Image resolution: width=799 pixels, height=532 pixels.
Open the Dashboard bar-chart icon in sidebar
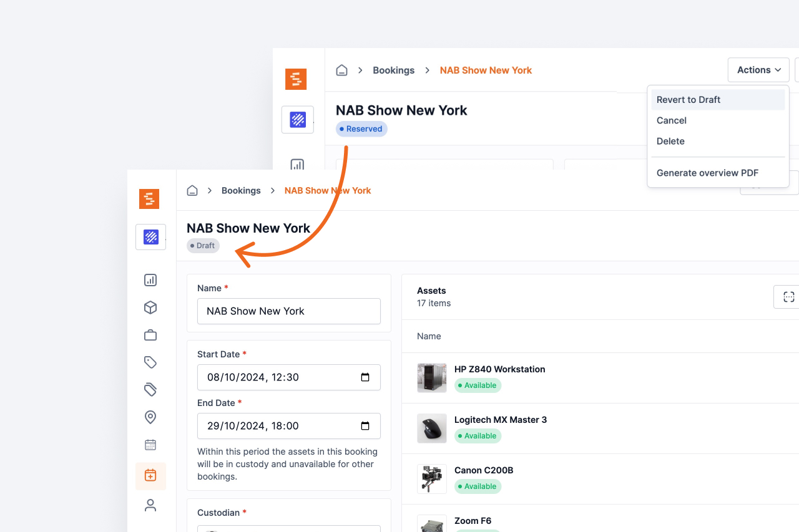(x=150, y=279)
